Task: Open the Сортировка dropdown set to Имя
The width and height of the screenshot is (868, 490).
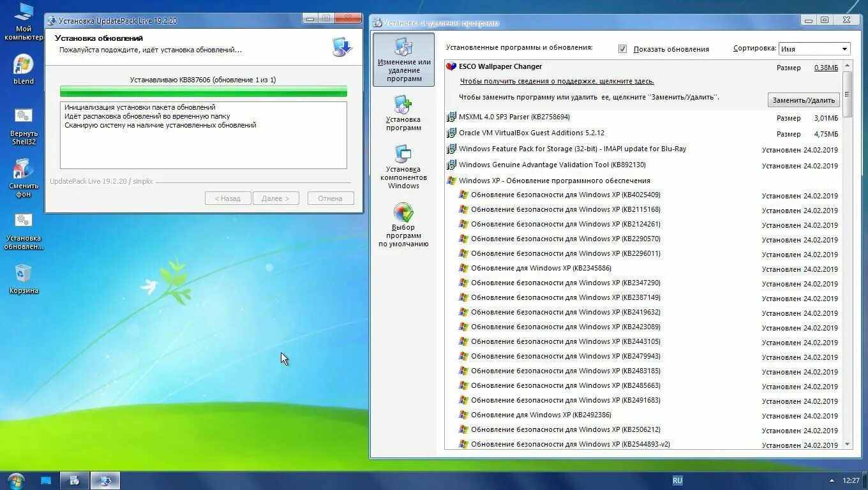Action: [814, 49]
